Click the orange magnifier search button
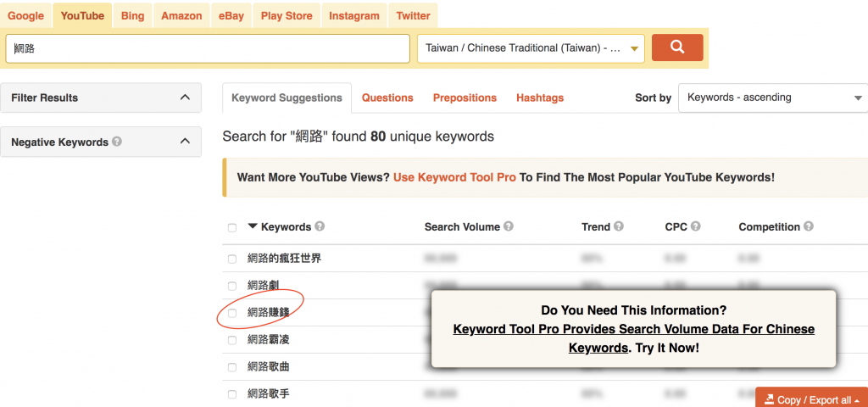The image size is (868, 407). click(676, 47)
